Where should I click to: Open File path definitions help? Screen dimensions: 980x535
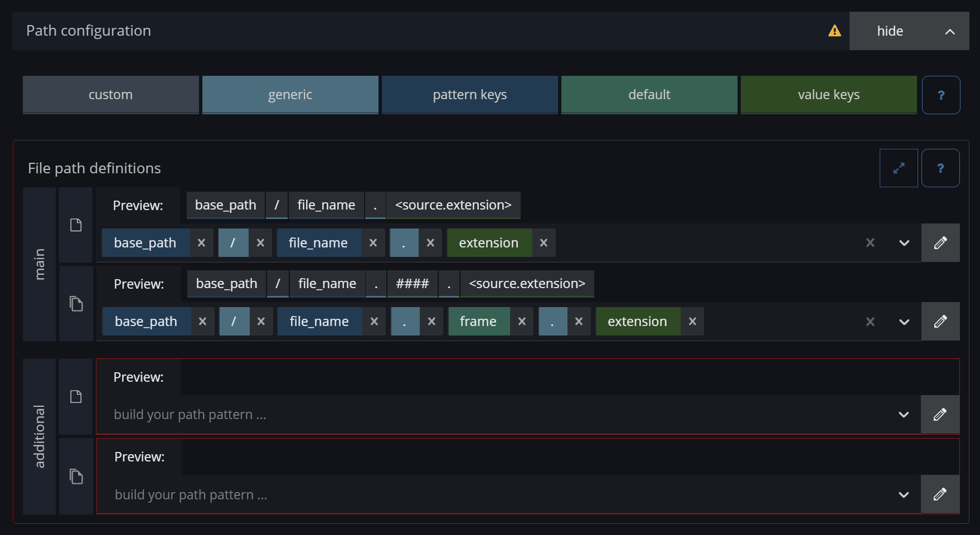click(x=940, y=168)
